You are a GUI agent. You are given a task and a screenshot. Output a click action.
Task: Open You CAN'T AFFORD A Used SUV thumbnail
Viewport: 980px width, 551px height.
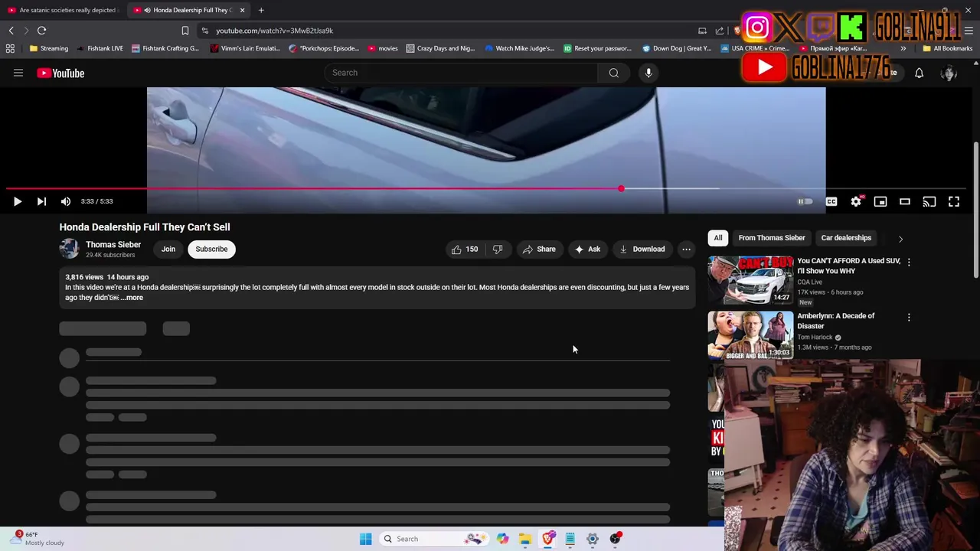750,280
